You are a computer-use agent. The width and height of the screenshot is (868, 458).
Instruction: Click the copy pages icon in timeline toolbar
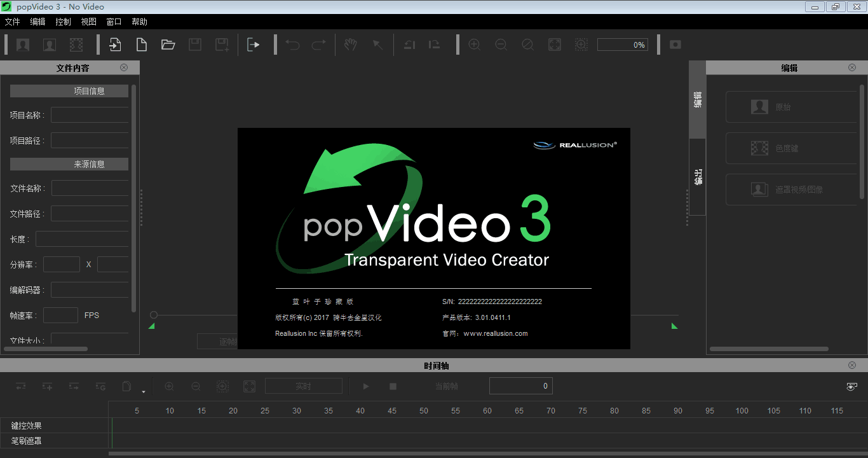(x=126, y=386)
